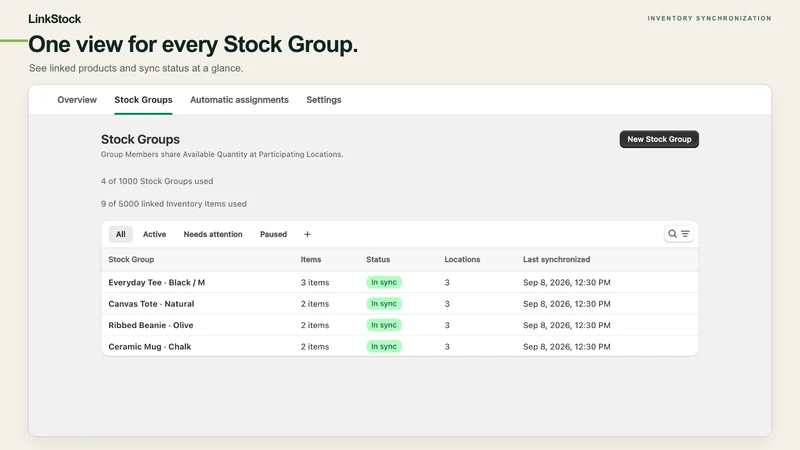Viewport: 800px width, 450px height.
Task: Click locations count in Everyday Tee row
Action: (x=447, y=282)
